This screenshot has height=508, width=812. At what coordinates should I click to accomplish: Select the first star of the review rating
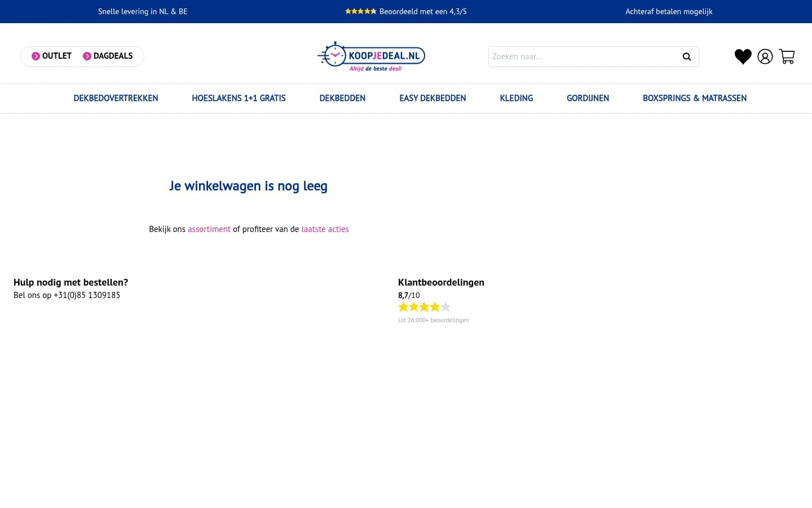point(404,306)
